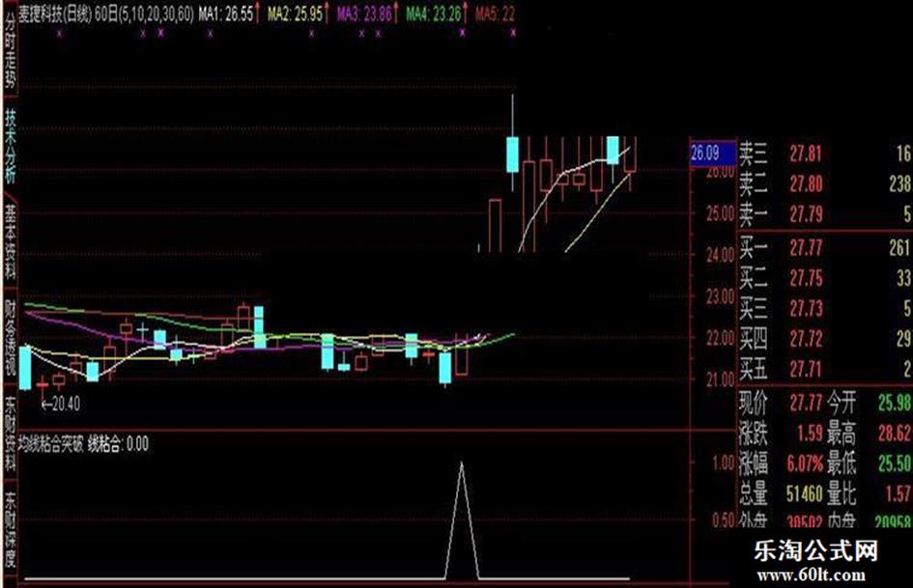The image size is (913, 588).
Task: Click the 最低 25.50 value
Action: coord(895,464)
